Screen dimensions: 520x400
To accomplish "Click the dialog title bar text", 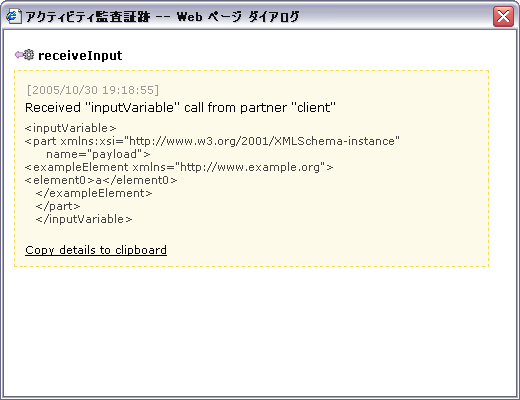I will pyautogui.click(x=162, y=16).
